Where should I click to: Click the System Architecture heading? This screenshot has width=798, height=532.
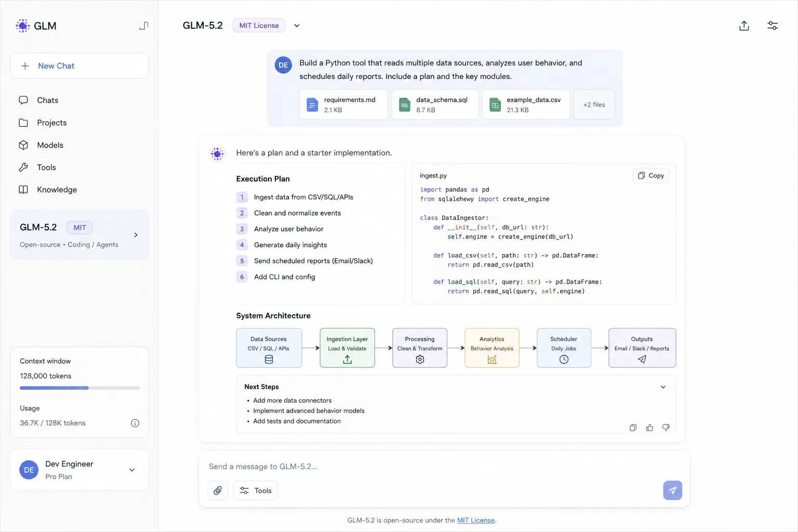coord(273,315)
